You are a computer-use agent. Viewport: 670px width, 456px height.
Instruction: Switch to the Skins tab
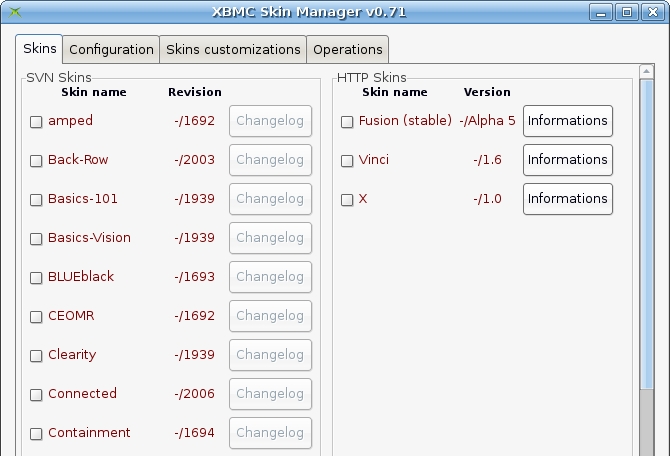39,49
